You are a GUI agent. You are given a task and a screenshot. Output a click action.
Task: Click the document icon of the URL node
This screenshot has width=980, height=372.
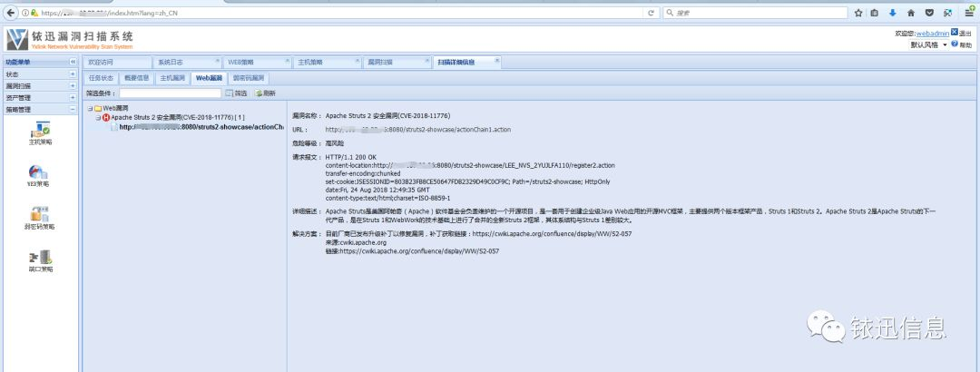coord(114,126)
